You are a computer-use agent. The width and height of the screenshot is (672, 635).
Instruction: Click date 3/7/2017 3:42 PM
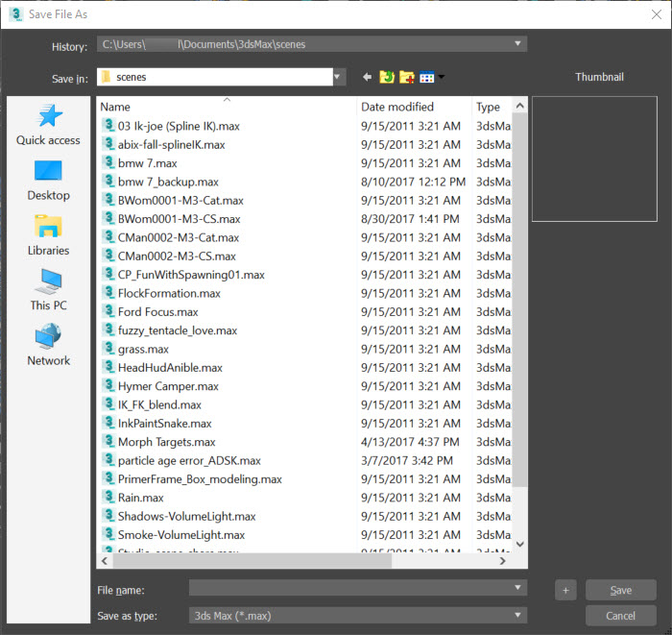coord(407,460)
